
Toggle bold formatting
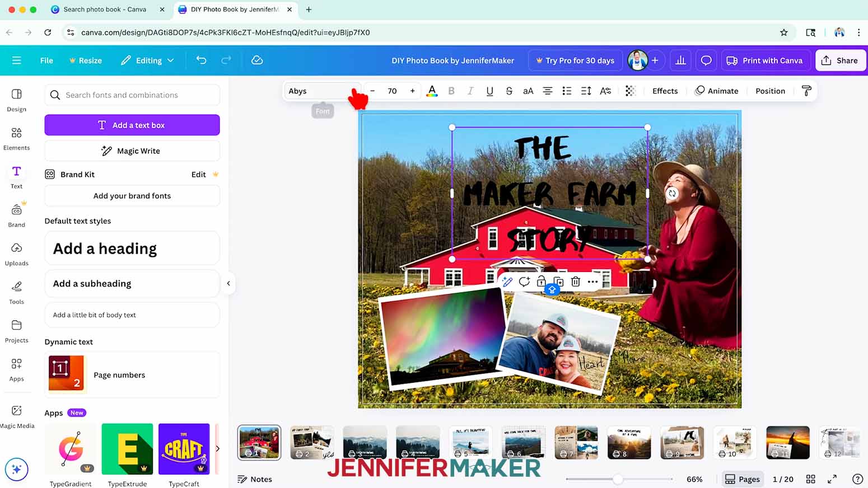click(451, 91)
